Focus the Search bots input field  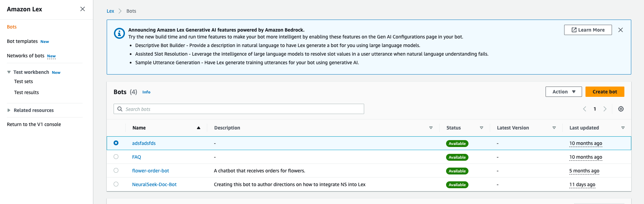[x=239, y=109]
